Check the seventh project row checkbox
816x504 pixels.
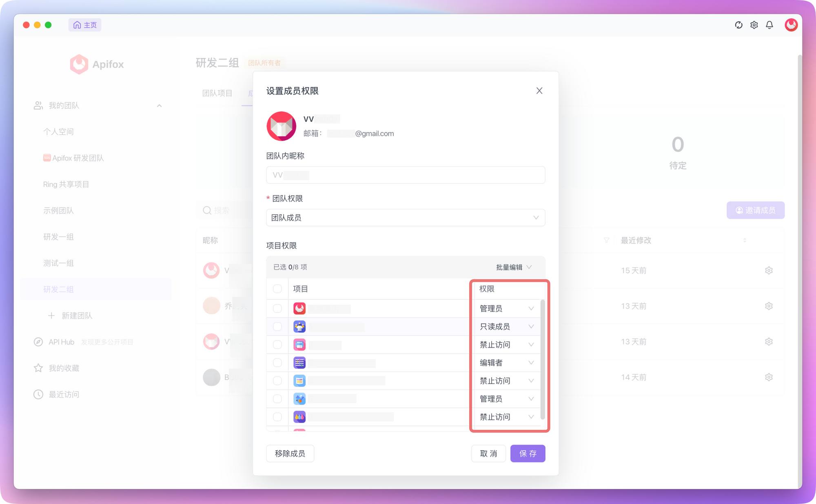tap(277, 417)
